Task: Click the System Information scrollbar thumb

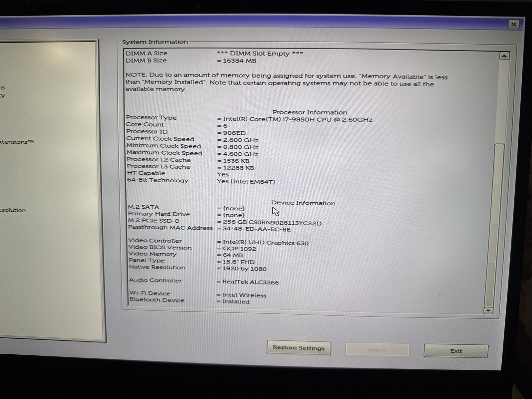Action: (493, 225)
